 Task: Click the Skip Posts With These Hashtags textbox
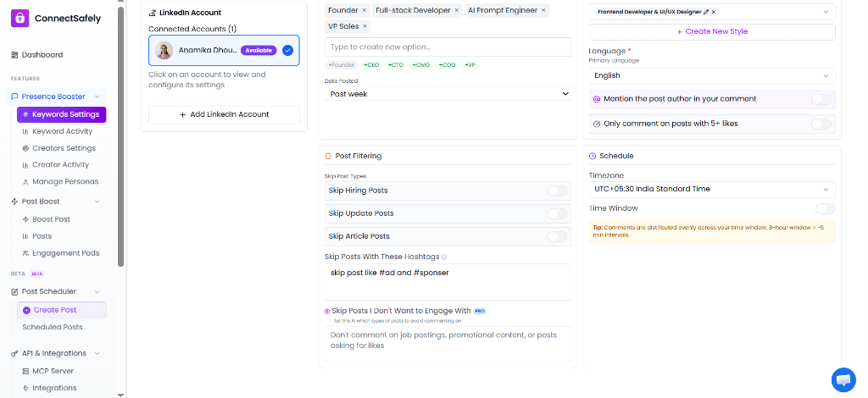coord(448,282)
